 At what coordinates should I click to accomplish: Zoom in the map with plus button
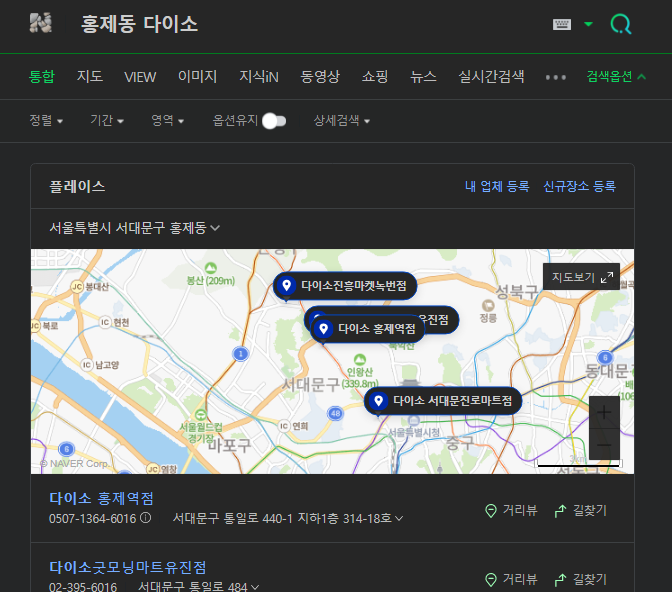[604, 412]
